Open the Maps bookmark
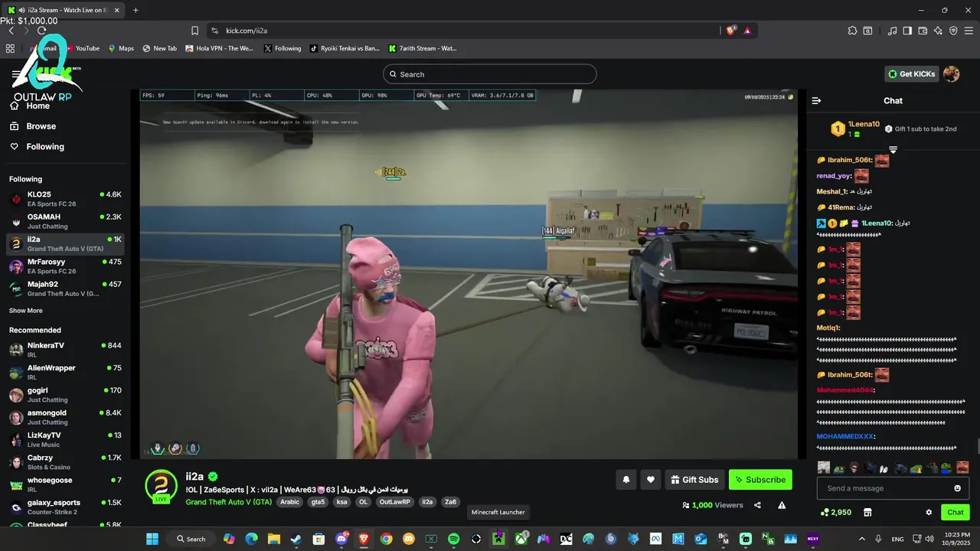The height and width of the screenshot is (551, 980). 121,48
